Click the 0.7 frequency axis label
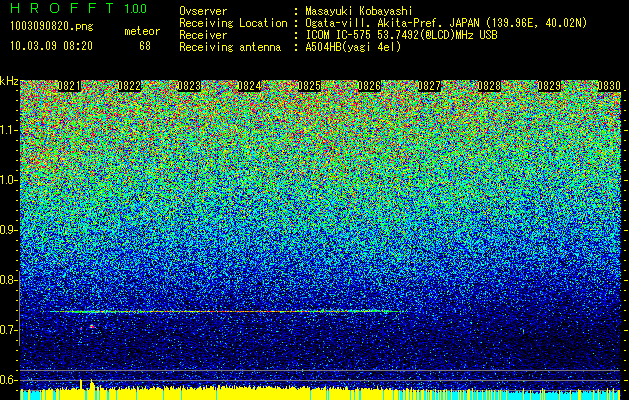 pyautogui.click(x=8, y=330)
